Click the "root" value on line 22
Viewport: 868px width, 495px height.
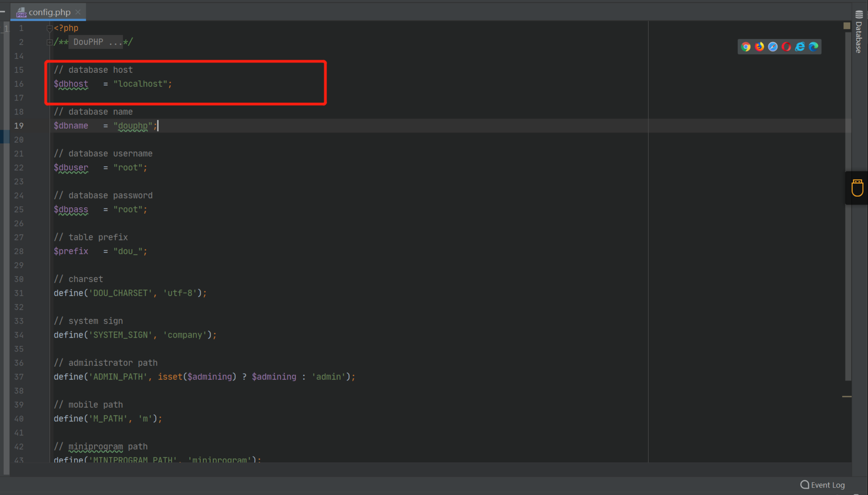pos(128,167)
